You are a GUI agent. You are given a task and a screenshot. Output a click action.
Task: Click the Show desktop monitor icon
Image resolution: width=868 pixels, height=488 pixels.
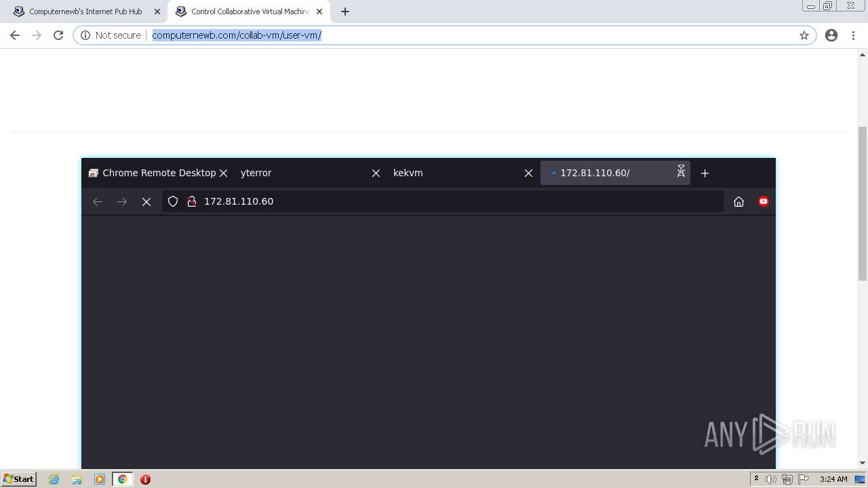pos(860,479)
